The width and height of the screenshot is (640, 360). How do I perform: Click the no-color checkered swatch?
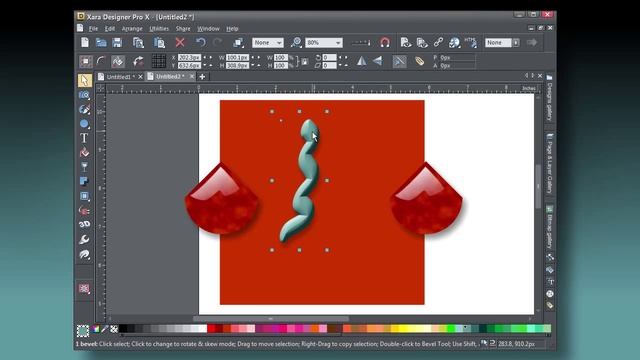point(114,329)
